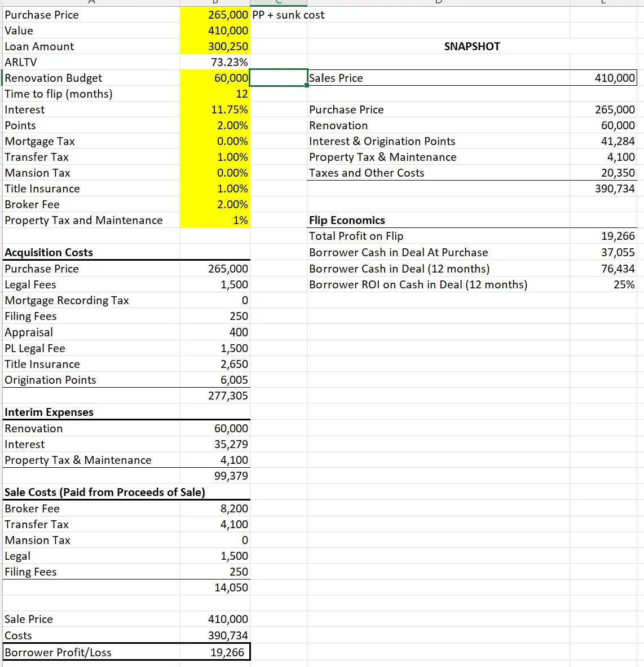Image resolution: width=644 pixels, height=667 pixels.
Task: Click the Title Insurance amount 2,650
Action: 215,364
